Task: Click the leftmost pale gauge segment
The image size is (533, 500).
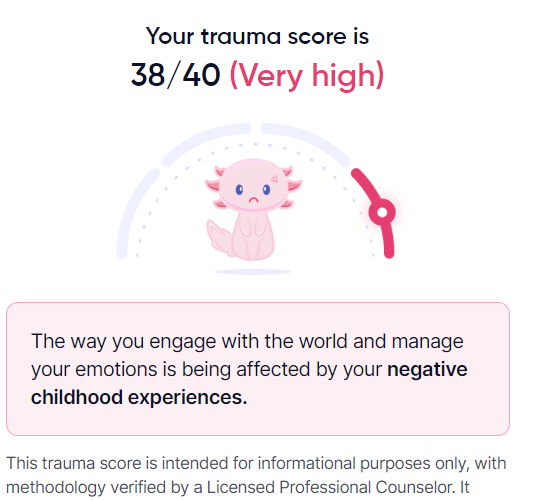Action: (x=136, y=213)
